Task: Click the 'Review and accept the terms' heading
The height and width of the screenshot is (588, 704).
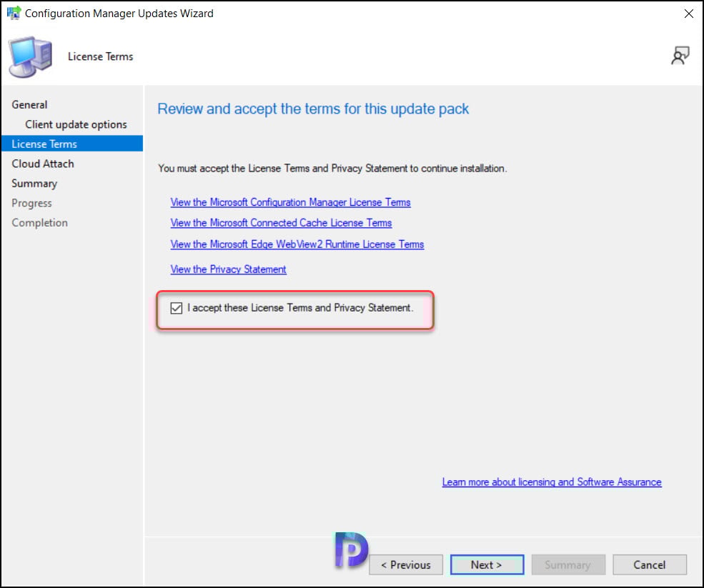Action: 313,109
